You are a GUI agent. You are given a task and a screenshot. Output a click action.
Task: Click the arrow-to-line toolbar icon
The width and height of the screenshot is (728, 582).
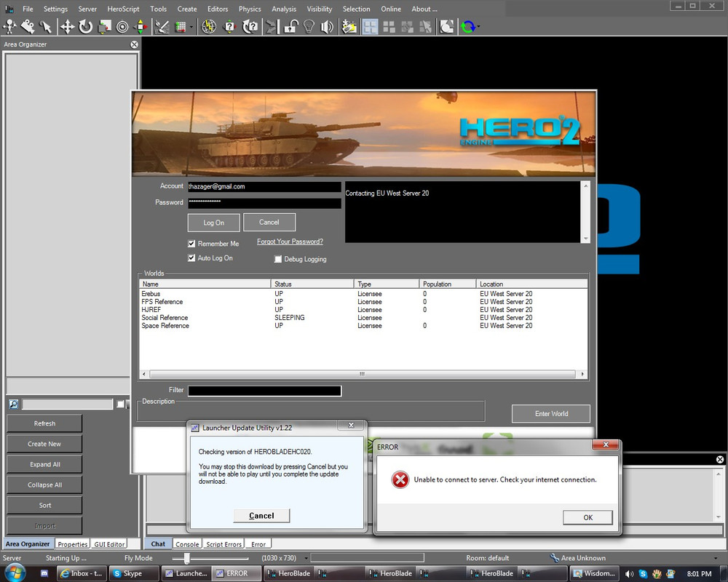[271, 27]
